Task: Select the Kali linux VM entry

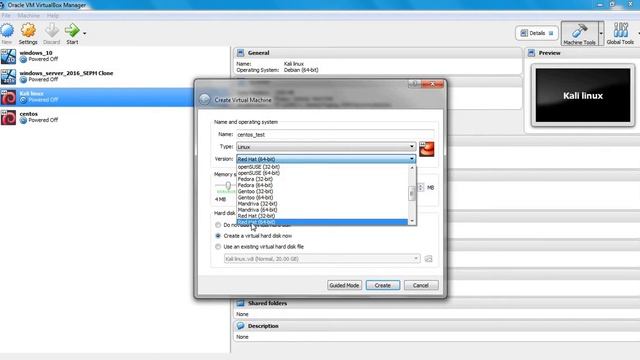Action: pos(97,97)
